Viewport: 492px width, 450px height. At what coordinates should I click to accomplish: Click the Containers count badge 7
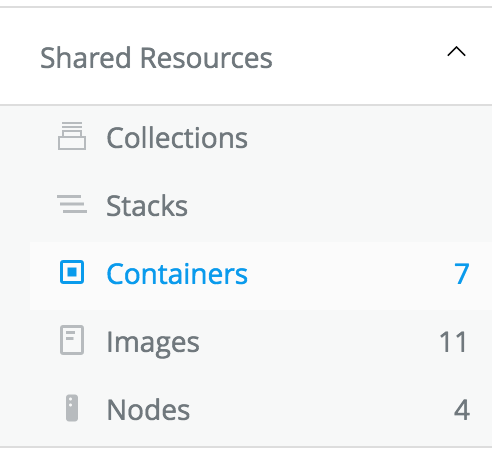point(462,274)
